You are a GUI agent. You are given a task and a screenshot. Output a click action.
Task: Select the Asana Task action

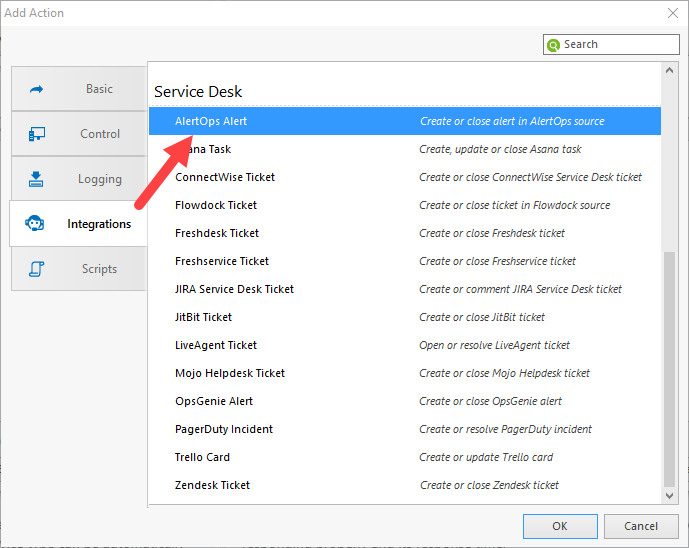click(x=405, y=149)
